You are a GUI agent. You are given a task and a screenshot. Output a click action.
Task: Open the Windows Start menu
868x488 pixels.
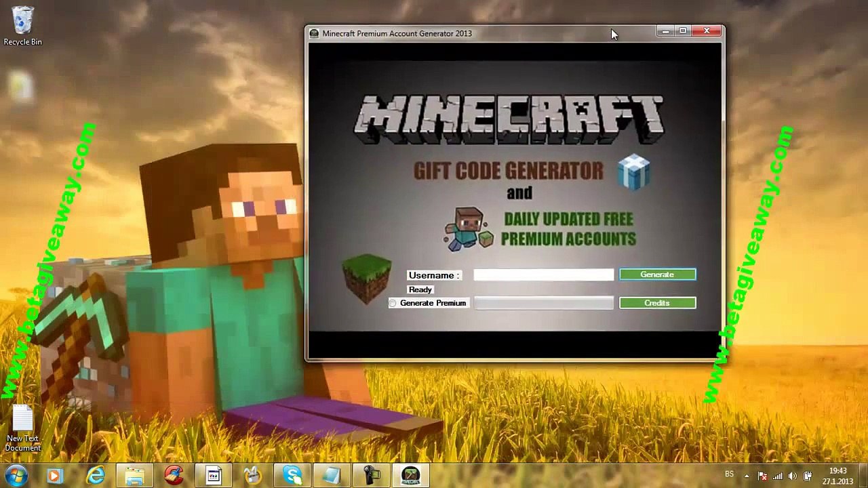pyautogui.click(x=16, y=475)
